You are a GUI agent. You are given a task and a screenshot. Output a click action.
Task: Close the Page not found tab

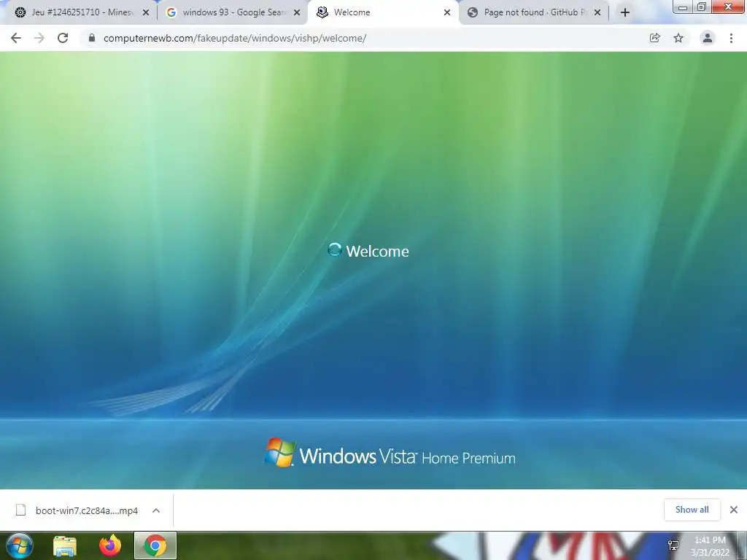click(597, 13)
